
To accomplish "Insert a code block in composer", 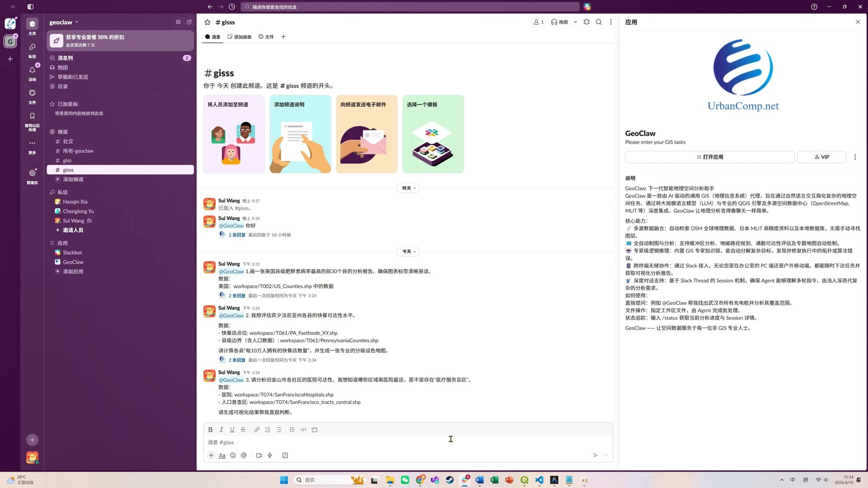I will click(x=315, y=429).
